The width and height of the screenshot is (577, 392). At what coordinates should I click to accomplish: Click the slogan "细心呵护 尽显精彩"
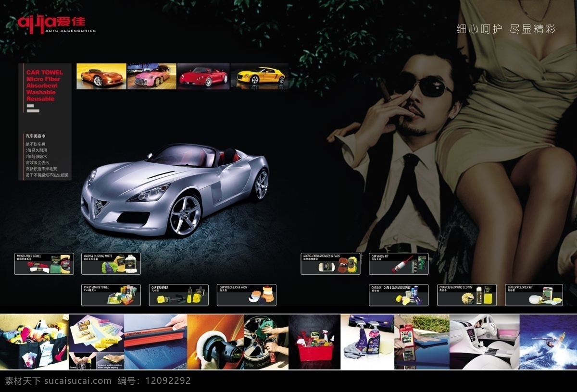click(506, 29)
